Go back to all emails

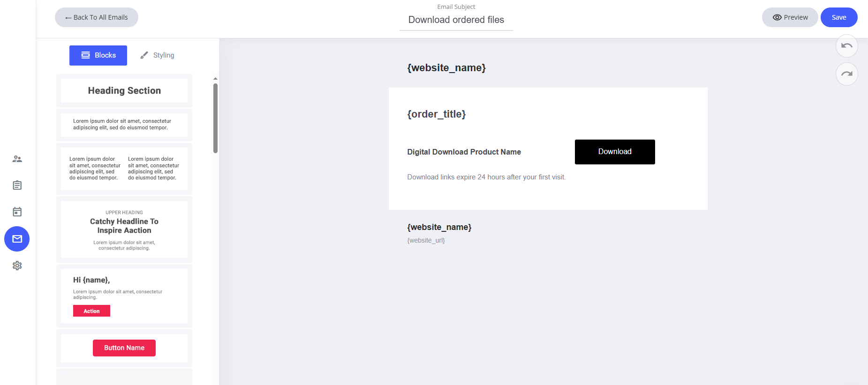[x=96, y=17]
